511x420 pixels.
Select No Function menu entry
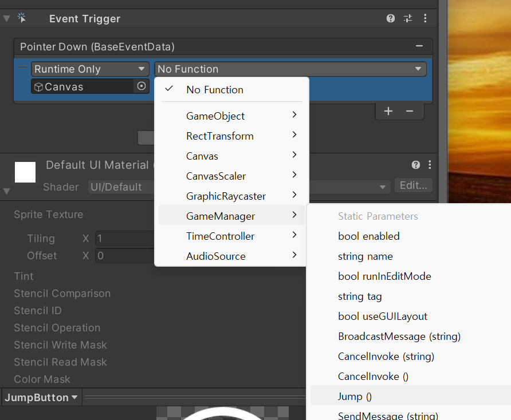click(231, 89)
